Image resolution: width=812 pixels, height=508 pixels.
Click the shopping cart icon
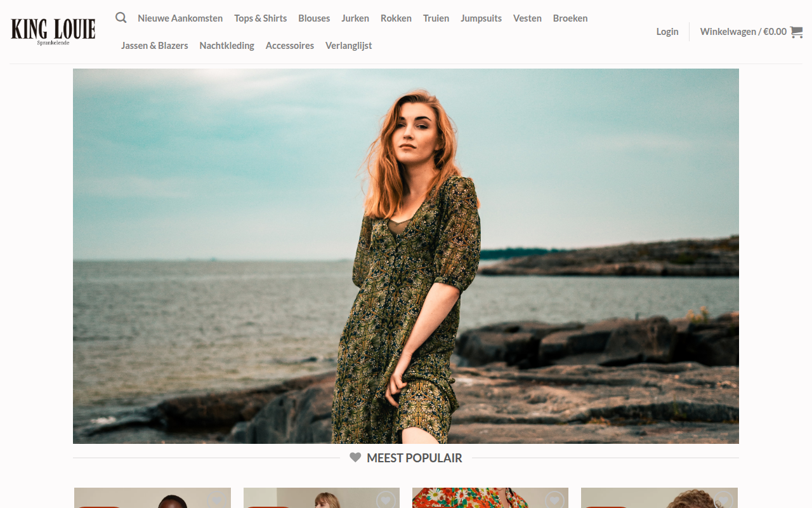[796, 32]
